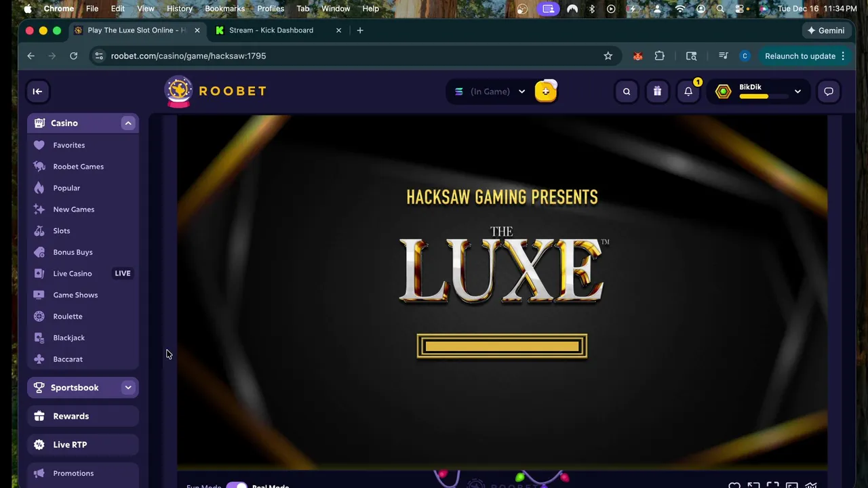
Task: Open the Bookmarks menu
Action: [224, 9]
